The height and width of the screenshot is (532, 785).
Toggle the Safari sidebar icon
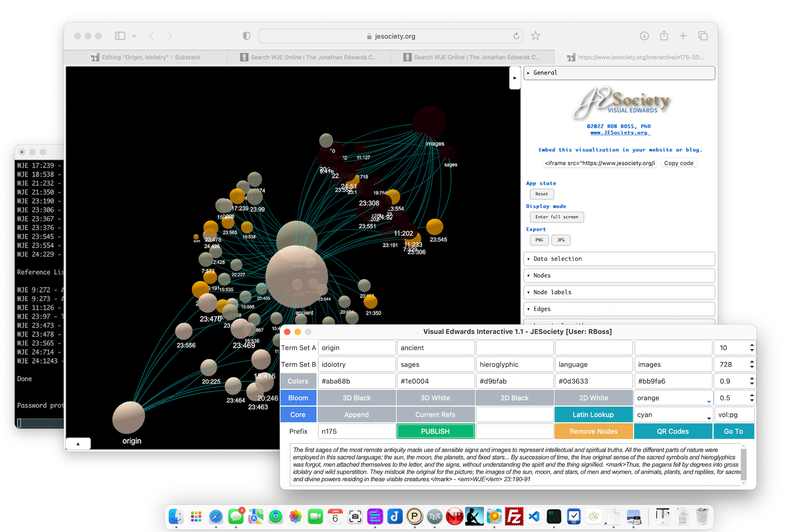pos(120,36)
